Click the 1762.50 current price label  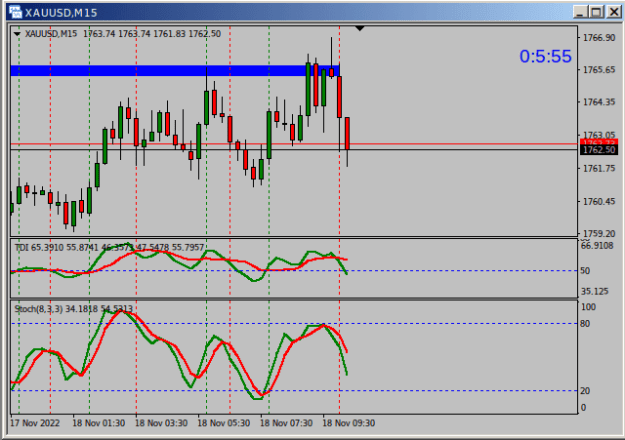599,150
